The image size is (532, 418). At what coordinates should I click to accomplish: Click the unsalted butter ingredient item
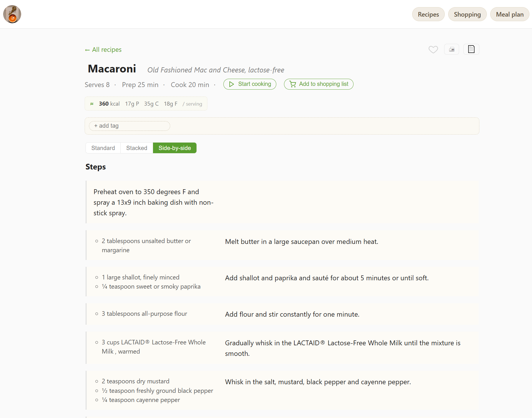[x=146, y=245]
